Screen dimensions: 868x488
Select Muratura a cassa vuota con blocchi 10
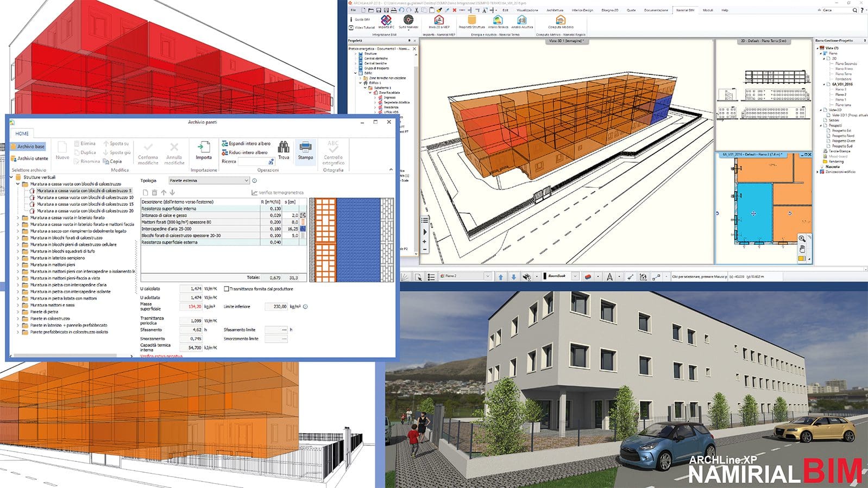85,198
